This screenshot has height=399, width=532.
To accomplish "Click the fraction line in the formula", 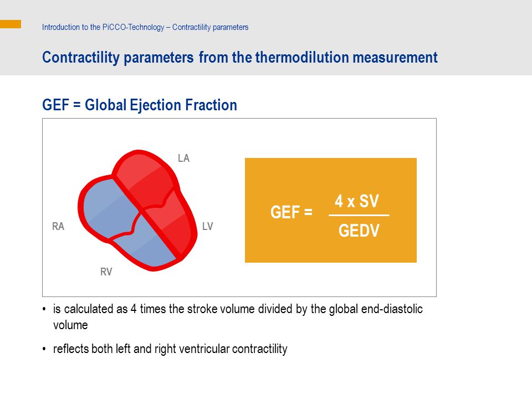I will (x=359, y=215).
